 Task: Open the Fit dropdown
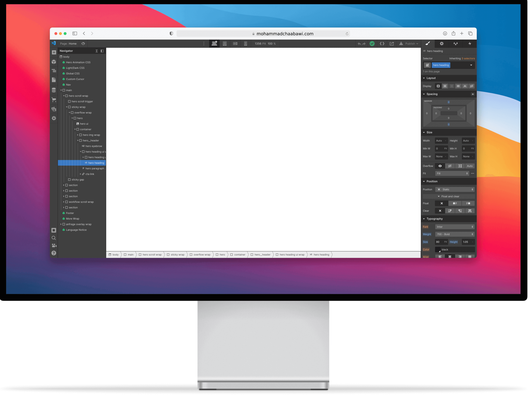[x=452, y=173]
